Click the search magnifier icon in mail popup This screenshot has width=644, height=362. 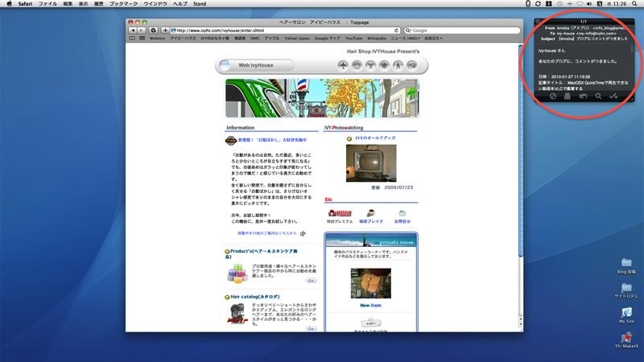[597, 96]
